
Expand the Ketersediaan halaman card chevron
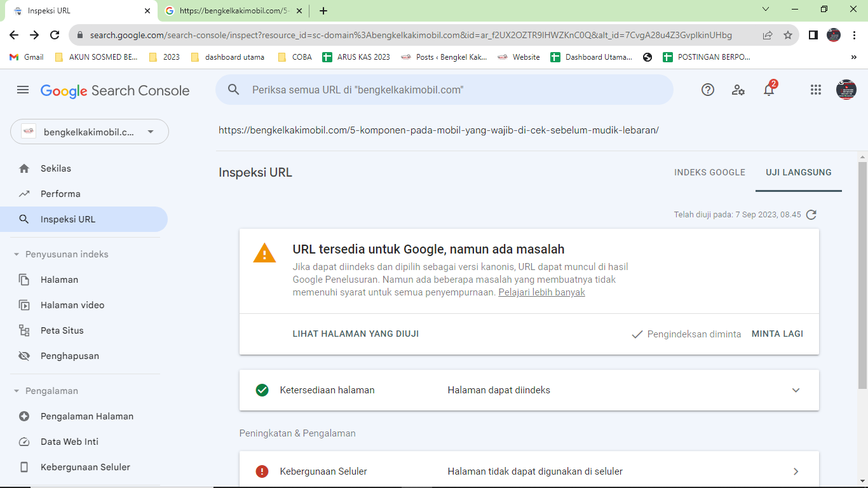point(796,390)
